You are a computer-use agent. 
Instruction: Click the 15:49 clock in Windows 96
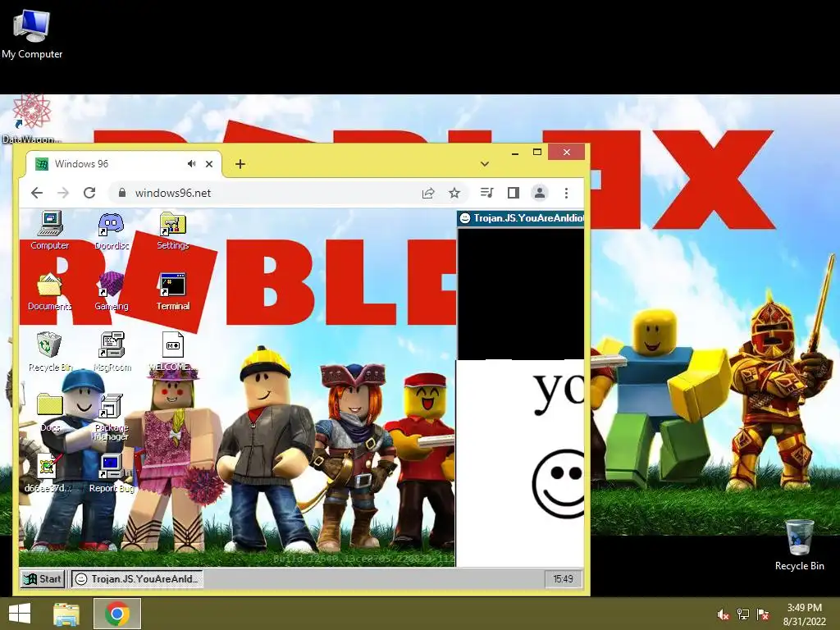point(563,578)
